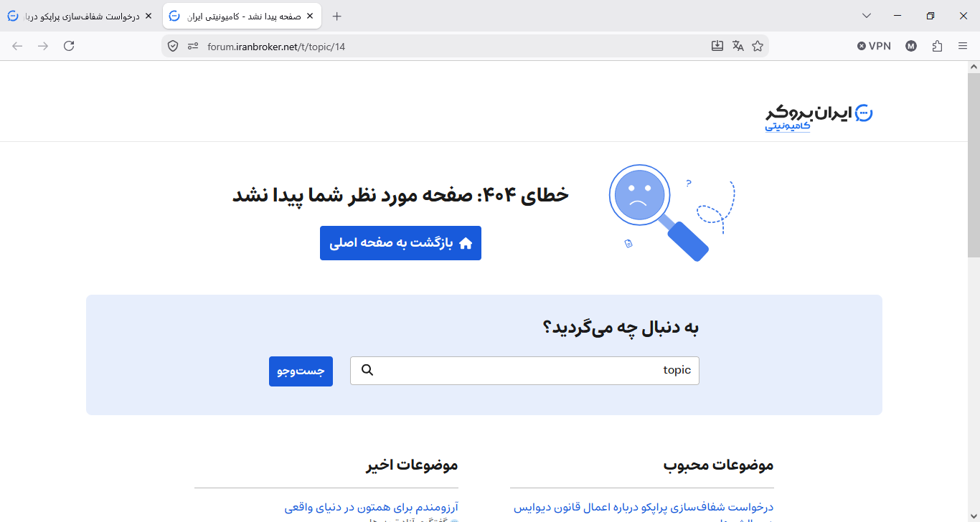Screen dimensions: 980x522
Task: Bookmark this page with star icon
Action: pos(758,46)
